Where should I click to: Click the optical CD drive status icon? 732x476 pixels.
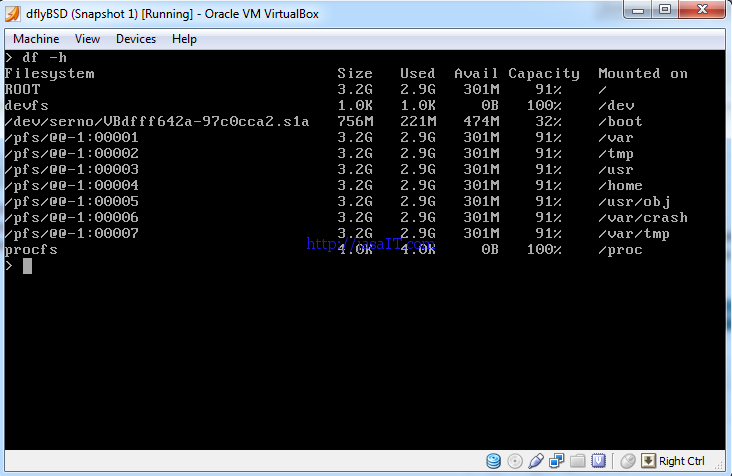(x=515, y=461)
